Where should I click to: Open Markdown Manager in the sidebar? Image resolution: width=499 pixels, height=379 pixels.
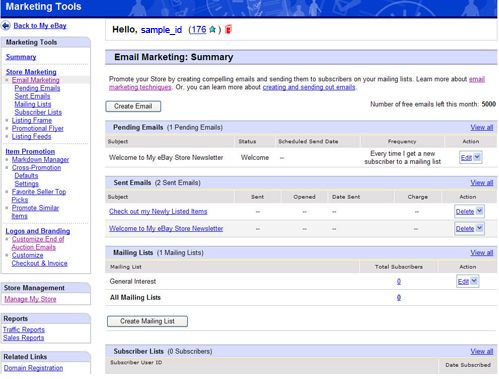(x=40, y=159)
